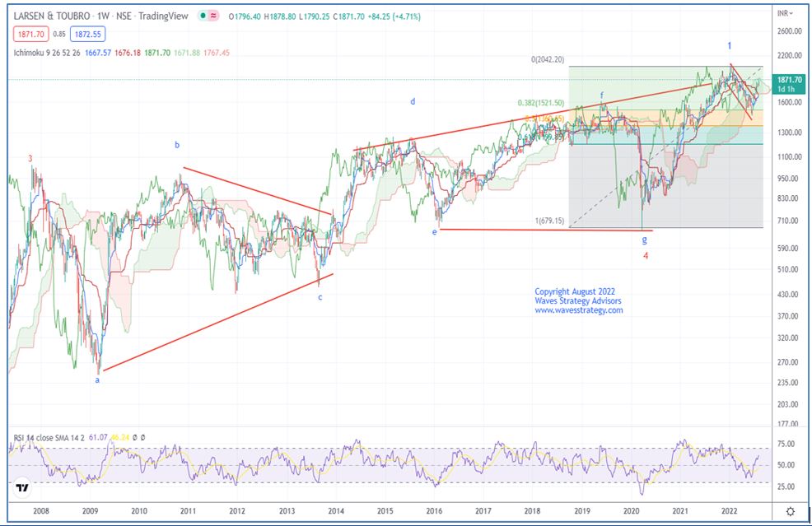Click the green market status dot

[x=203, y=16]
